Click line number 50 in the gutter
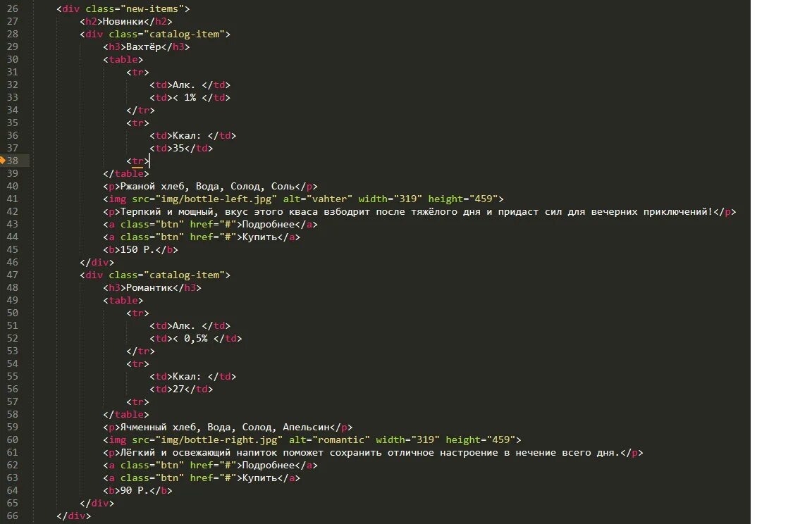The width and height of the screenshot is (812, 524). click(x=13, y=313)
